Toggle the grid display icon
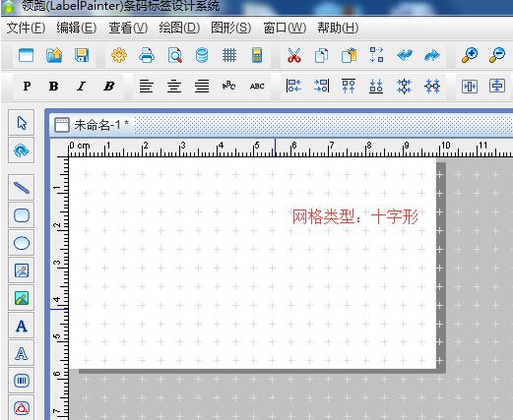Screen dimensions: 513x420 click(229, 55)
